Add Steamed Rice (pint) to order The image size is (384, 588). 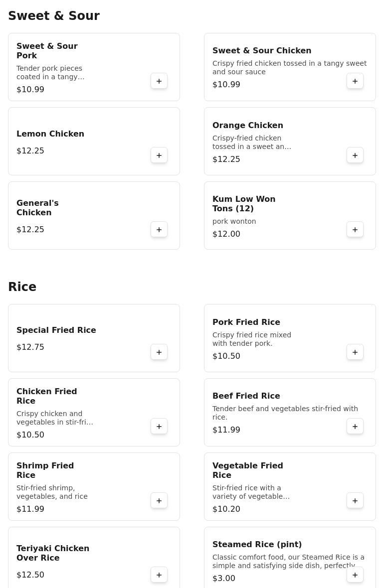tap(355, 575)
